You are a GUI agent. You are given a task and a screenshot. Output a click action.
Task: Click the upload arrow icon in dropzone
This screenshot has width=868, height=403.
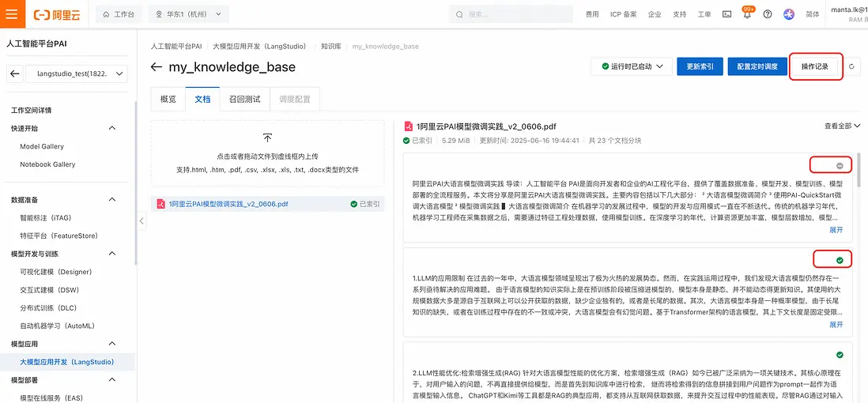pyautogui.click(x=267, y=138)
